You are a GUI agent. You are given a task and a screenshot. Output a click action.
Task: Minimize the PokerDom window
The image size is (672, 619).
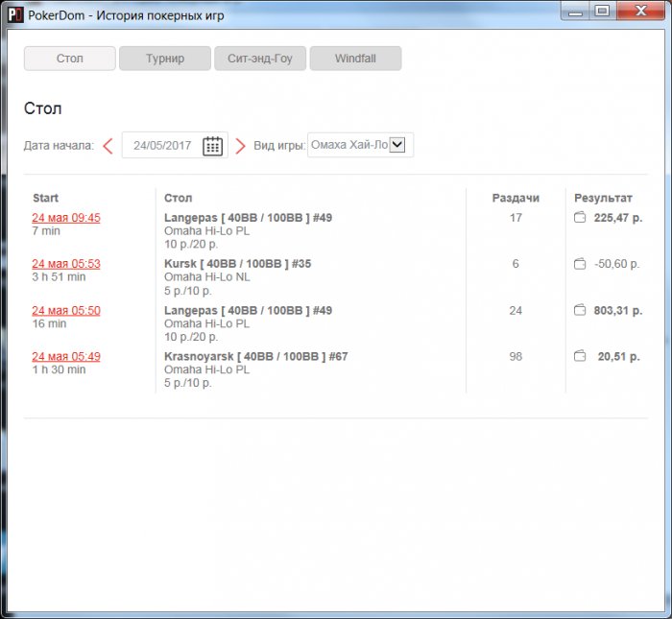[575, 12]
